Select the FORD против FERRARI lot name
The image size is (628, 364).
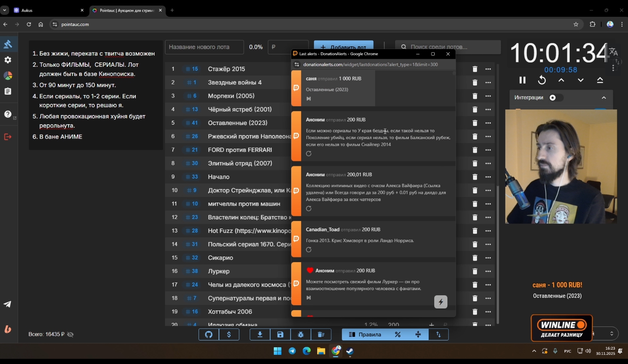click(240, 150)
